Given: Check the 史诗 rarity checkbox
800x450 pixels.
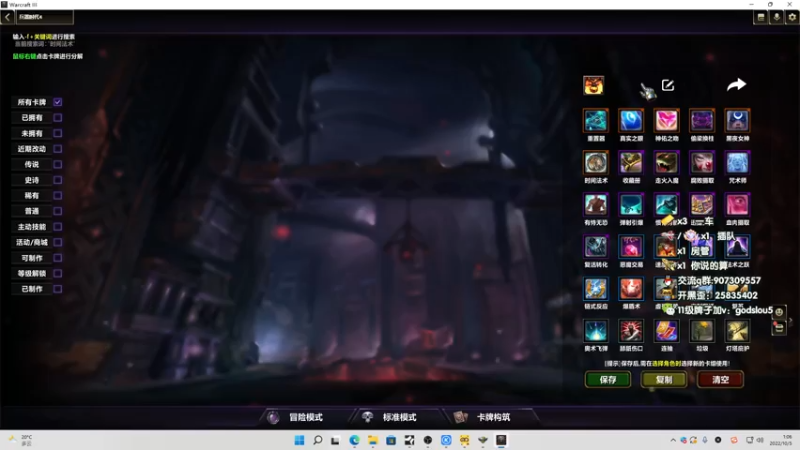Looking at the screenshot, I should [58, 180].
